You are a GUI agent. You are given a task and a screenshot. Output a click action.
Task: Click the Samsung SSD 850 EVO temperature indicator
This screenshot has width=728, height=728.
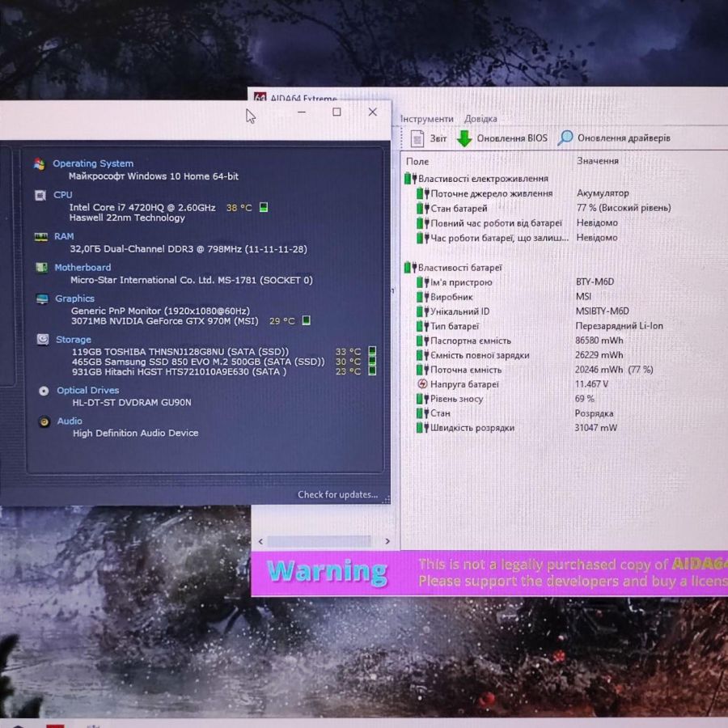pyautogui.click(x=372, y=361)
